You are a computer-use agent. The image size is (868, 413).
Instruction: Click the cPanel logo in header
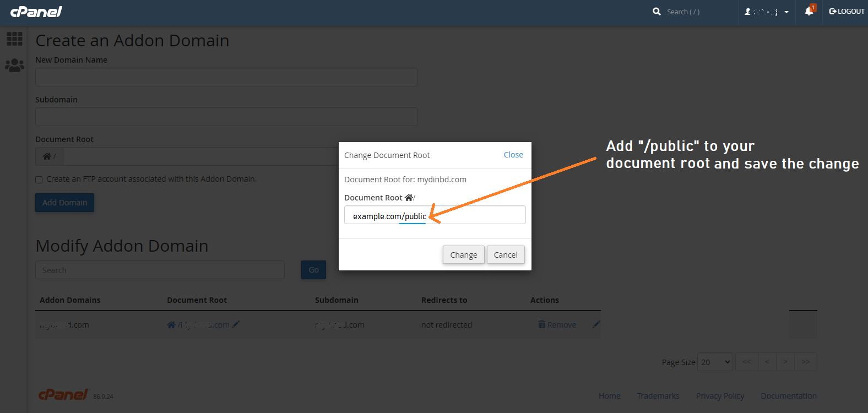pyautogui.click(x=36, y=12)
